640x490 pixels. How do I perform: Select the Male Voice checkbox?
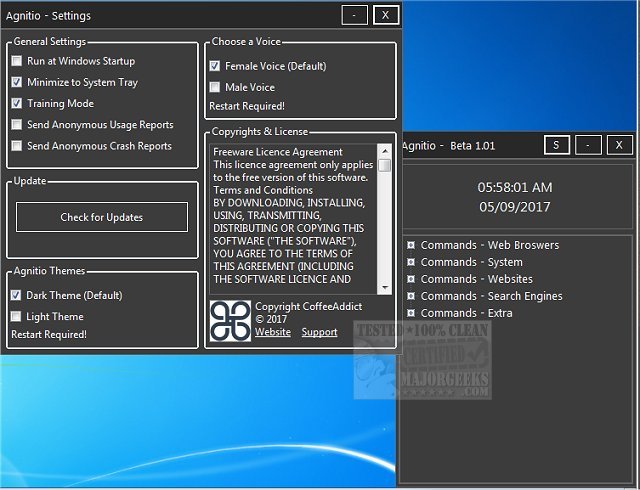pyautogui.click(x=215, y=87)
